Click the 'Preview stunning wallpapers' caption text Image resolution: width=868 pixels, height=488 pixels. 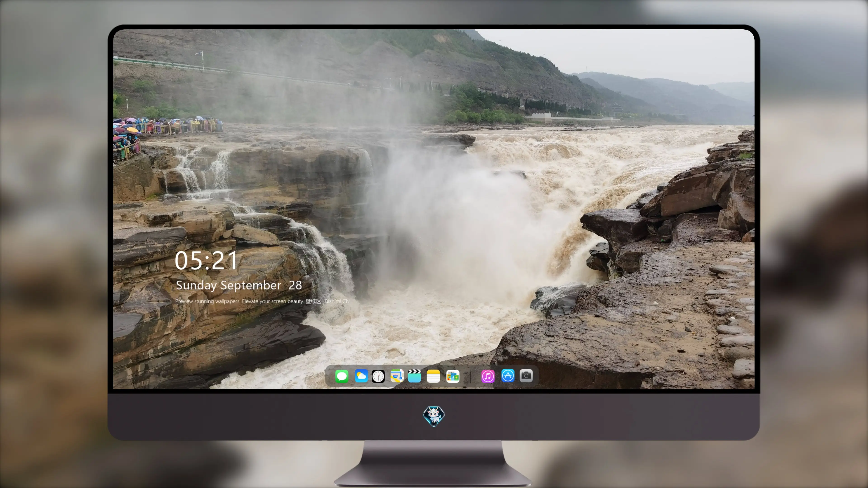point(262,301)
